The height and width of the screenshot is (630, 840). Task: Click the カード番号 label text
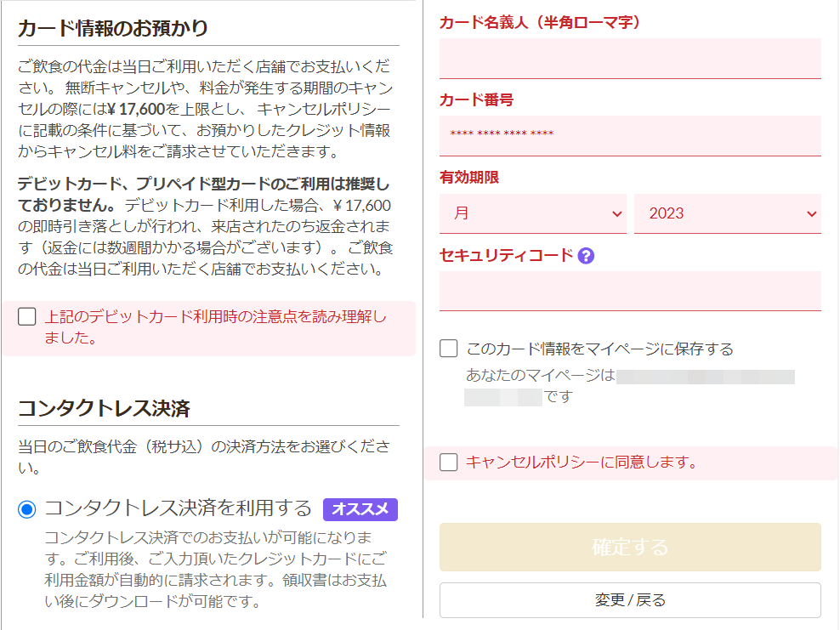tap(476, 99)
